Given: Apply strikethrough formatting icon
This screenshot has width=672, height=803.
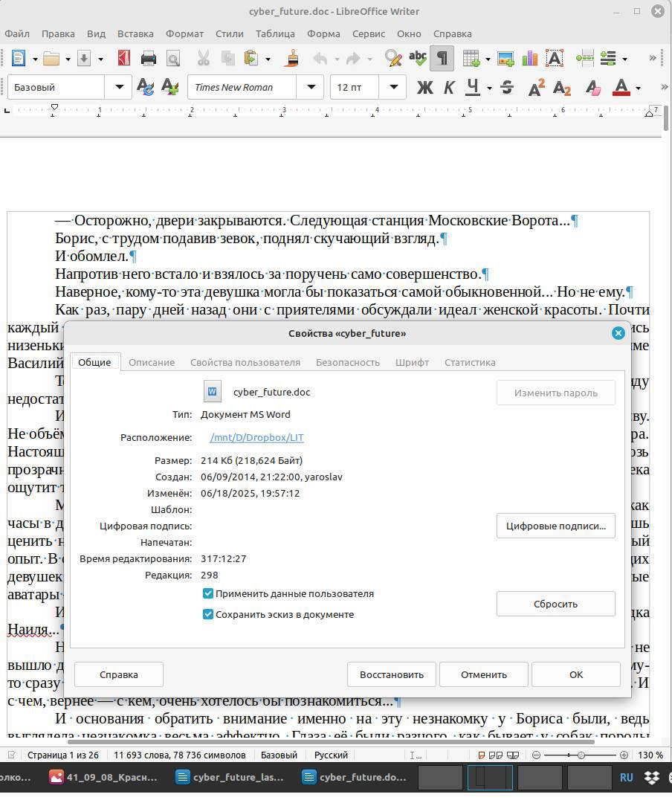Looking at the screenshot, I should click(x=507, y=88).
